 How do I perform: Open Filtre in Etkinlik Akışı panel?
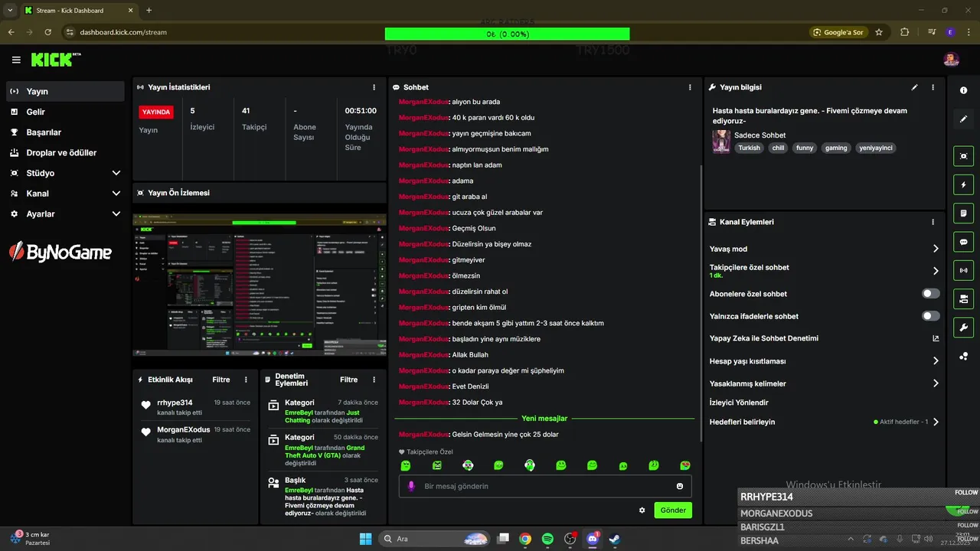(220, 380)
